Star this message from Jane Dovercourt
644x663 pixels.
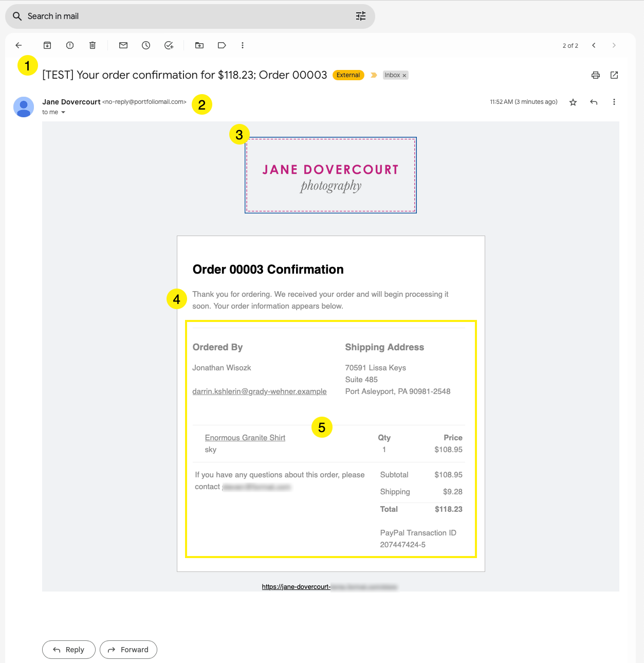tap(573, 102)
